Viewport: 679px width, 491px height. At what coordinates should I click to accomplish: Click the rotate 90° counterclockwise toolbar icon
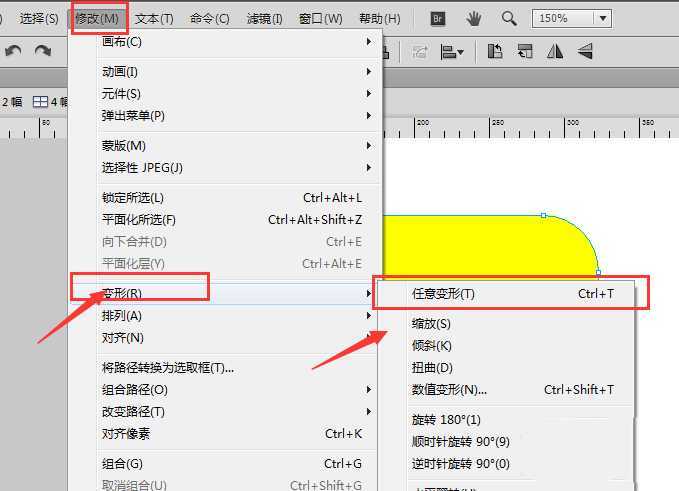495,52
